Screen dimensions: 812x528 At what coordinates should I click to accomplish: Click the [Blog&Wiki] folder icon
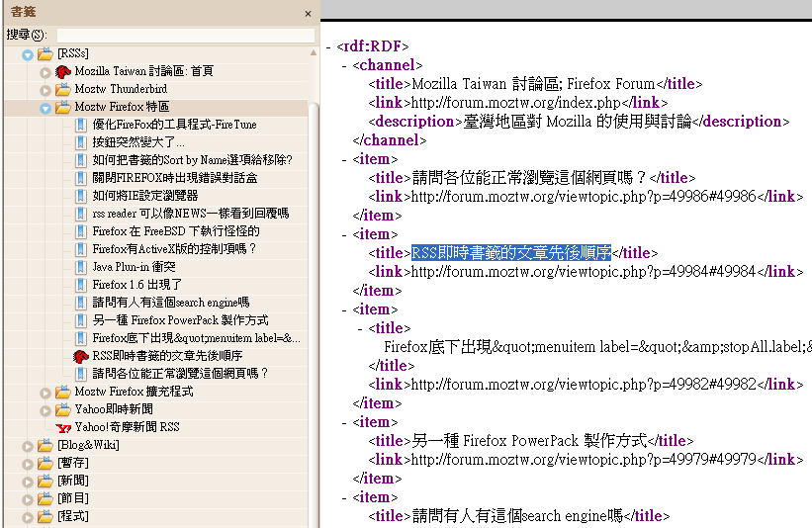[x=45, y=445]
